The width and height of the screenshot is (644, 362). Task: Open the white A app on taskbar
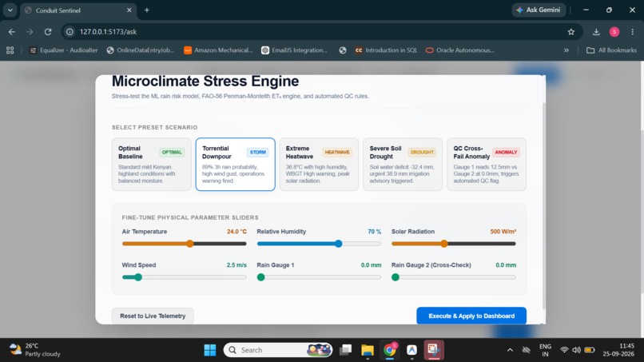point(411,350)
